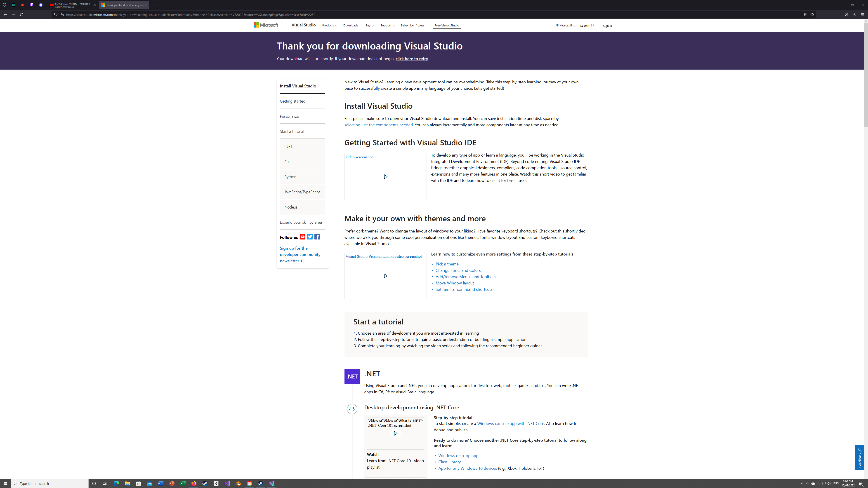The width and height of the screenshot is (868, 488).
Task: Click the Free Visual Studio button
Action: click(446, 25)
